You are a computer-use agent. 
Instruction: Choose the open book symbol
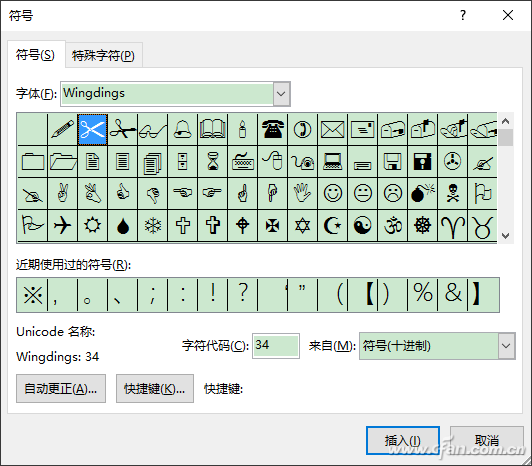(212, 129)
